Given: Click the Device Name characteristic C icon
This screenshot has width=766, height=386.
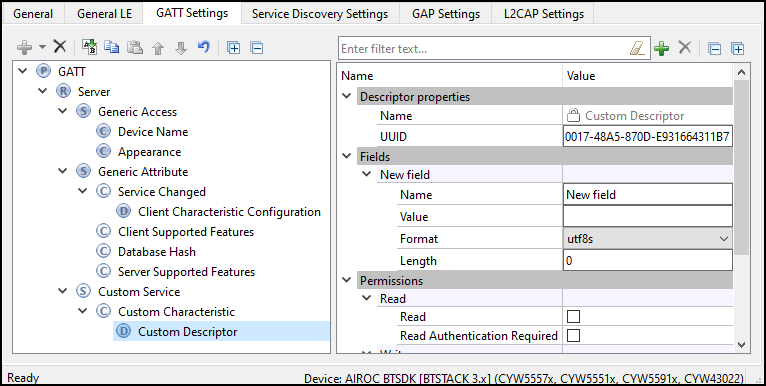Looking at the screenshot, I should [103, 132].
